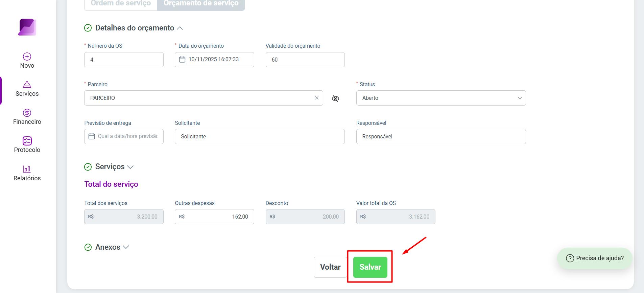The width and height of the screenshot is (644, 293).
Task: Collapse the Detalhes do orçamento section
Action: pyautogui.click(x=180, y=28)
